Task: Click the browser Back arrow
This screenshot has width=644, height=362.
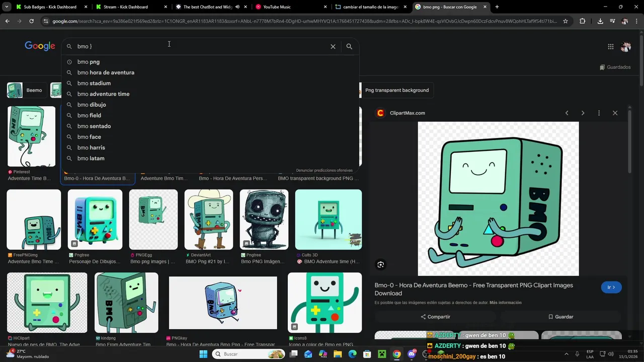Action: point(7,21)
